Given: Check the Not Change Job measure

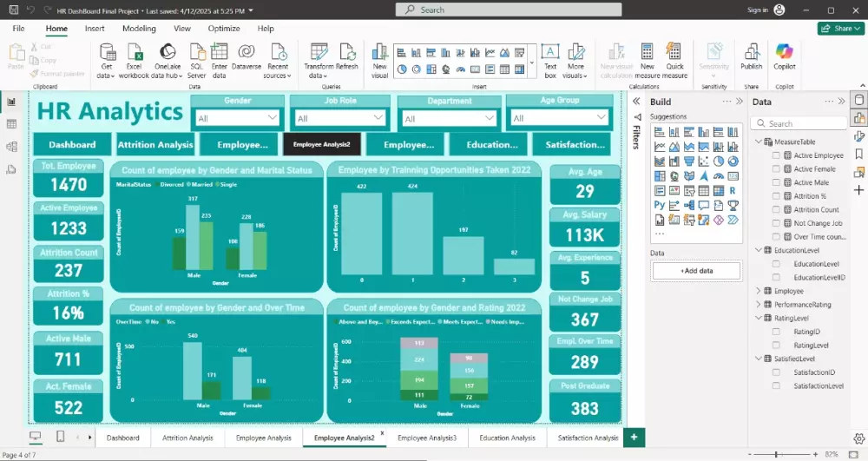Looking at the screenshot, I should 776,223.
